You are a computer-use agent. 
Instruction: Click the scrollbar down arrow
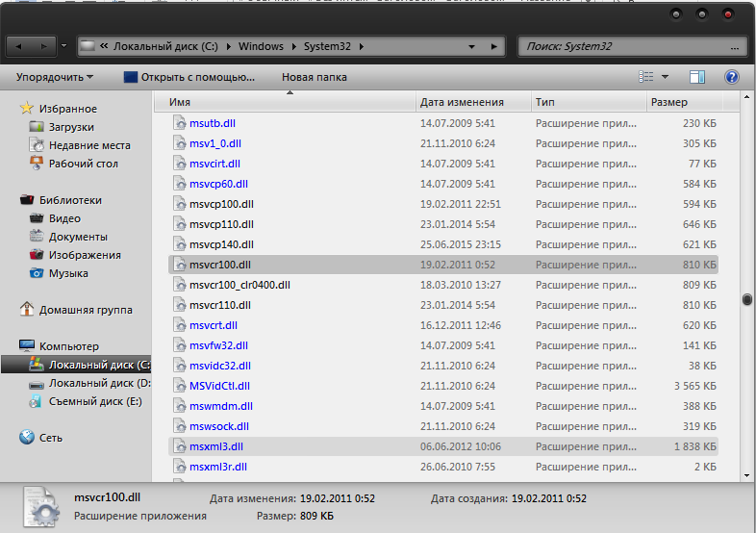click(746, 475)
